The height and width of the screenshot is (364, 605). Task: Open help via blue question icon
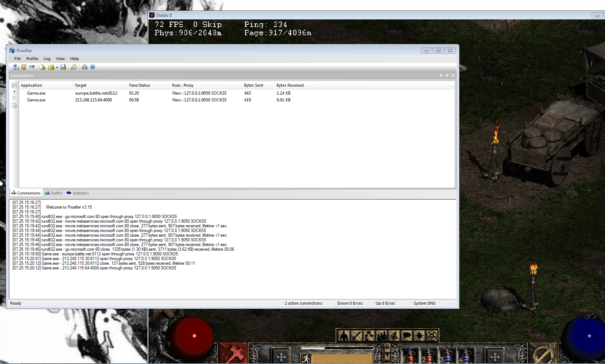[93, 67]
